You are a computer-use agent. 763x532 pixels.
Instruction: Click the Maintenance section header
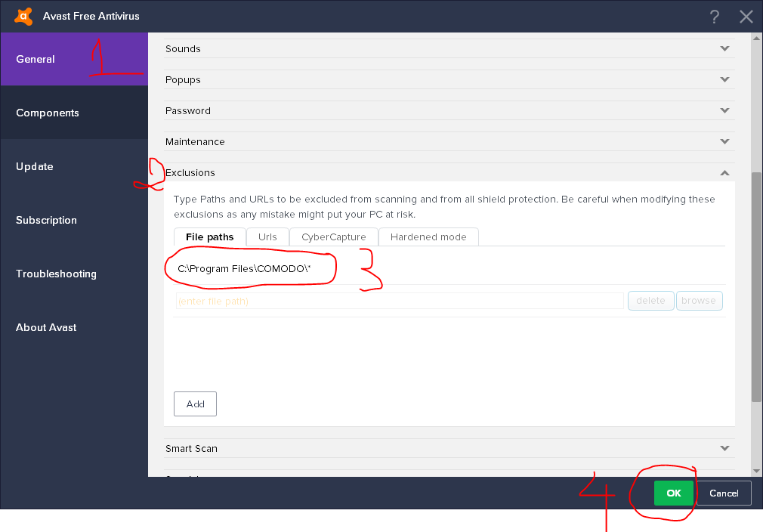pyautogui.click(x=449, y=141)
